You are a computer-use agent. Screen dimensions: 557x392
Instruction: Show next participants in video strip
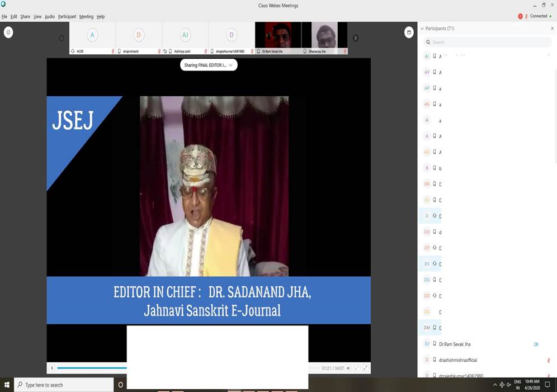coord(355,38)
